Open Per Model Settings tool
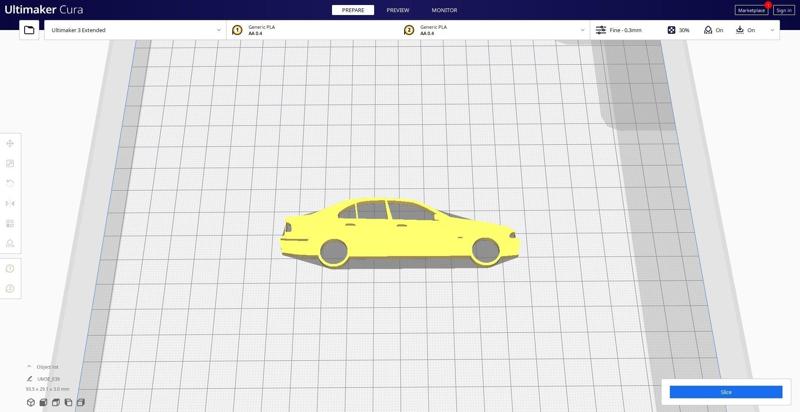Screen dimensions: 800x412 click(x=10, y=223)
